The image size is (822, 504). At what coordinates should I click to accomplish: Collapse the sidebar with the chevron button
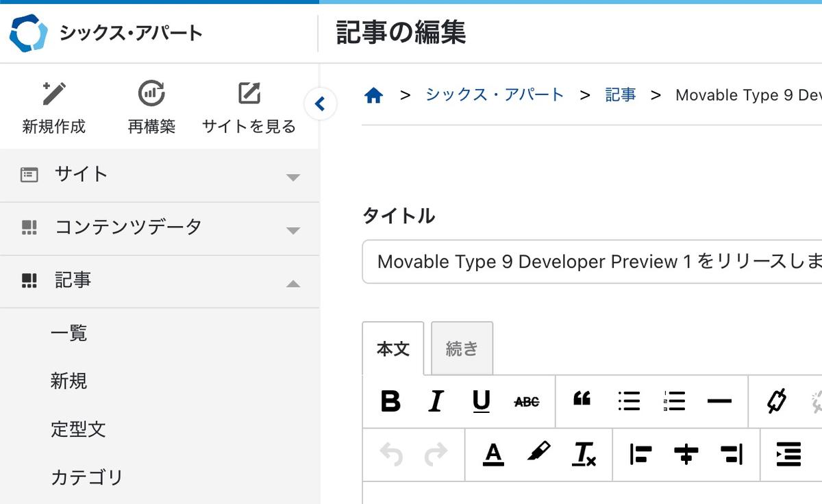(x=320, y=104)
